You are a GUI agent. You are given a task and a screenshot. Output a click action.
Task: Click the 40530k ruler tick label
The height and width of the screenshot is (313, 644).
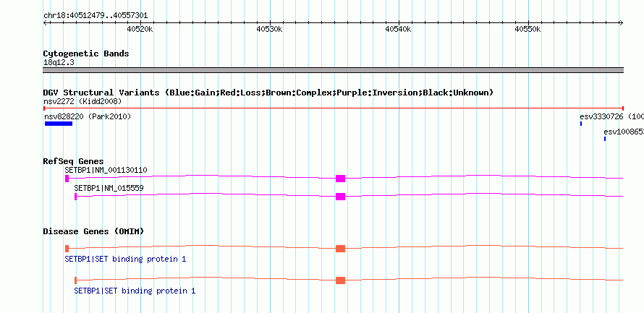pyautogui.click(x=269, y=29)
